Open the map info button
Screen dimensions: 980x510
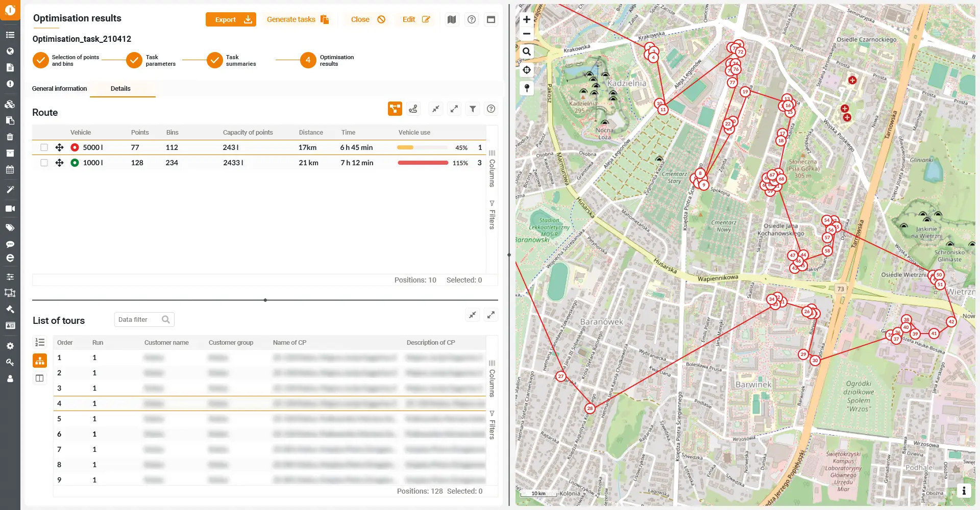(x=964, y=491)
